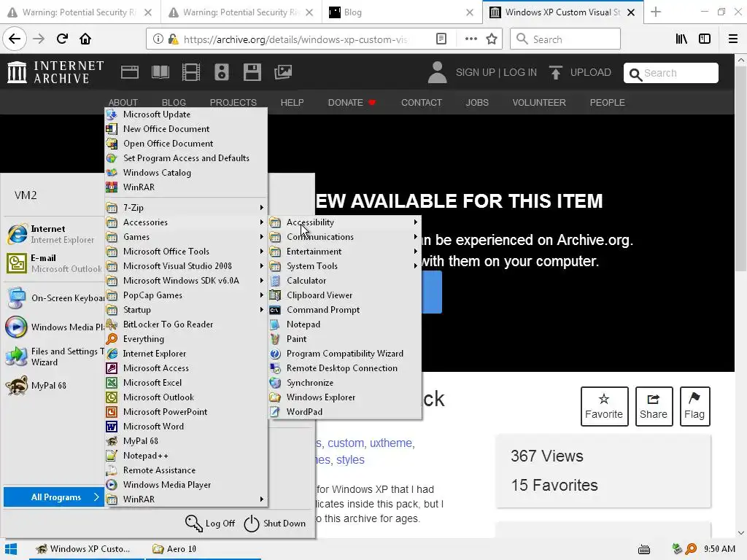
Task: Toggle Firefox reader view icon
Action: 441,39
